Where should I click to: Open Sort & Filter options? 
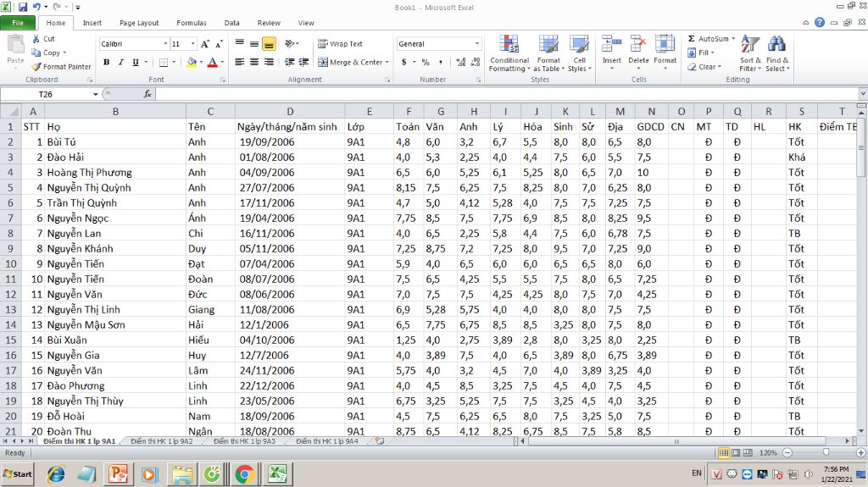point(750,53)
